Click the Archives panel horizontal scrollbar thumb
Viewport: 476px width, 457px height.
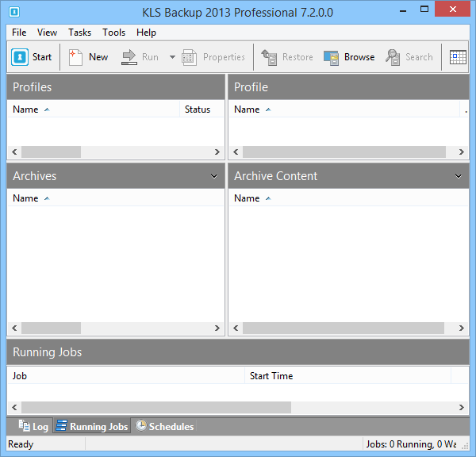point(51,328)
